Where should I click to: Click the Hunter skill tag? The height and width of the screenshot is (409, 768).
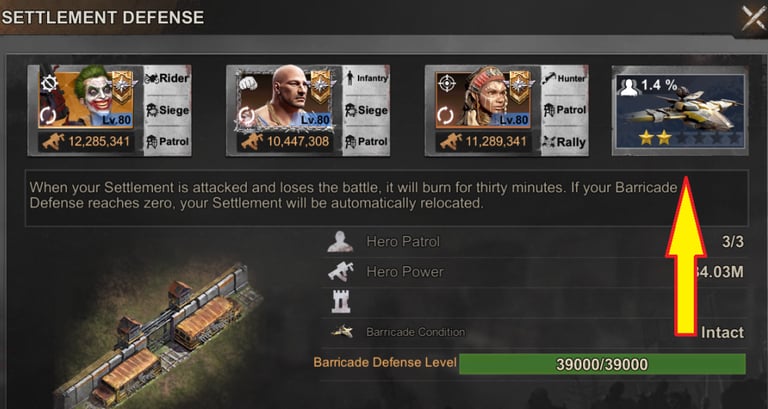click(565, 78)
